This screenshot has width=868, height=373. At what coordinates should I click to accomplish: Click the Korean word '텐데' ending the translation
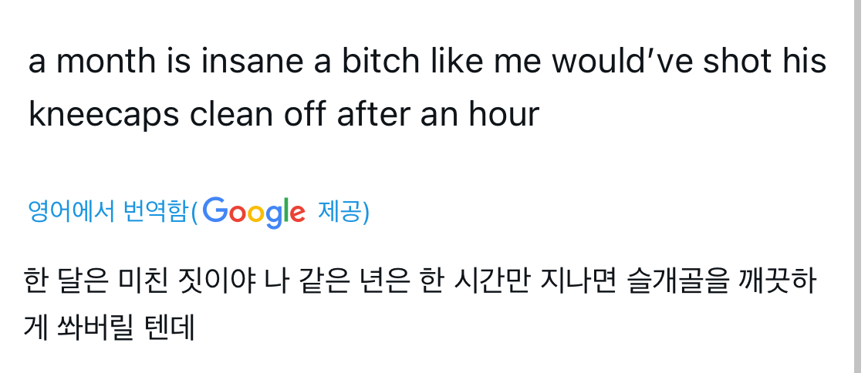pyautogui.click(x=168, y=328)
